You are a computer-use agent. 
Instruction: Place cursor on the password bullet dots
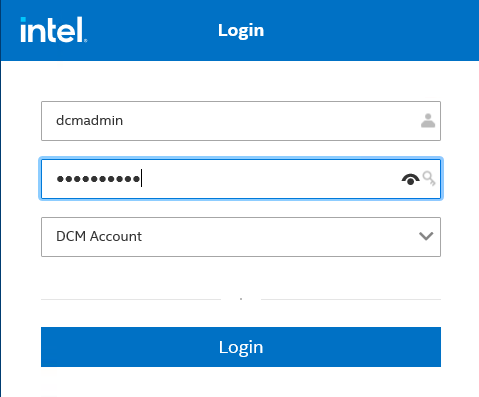point(98,179)
